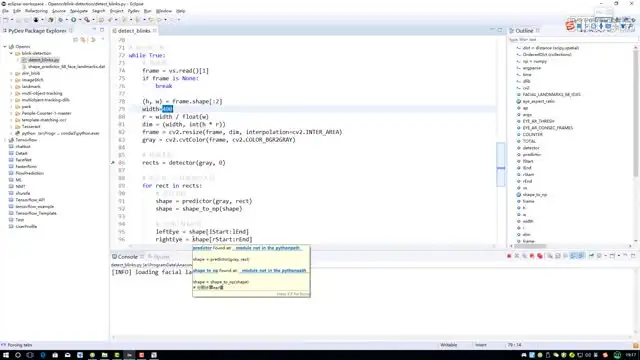Select eye_aspect_ratio in Outline
This screenshot has height=360, width=640.
tap(538, 101)
